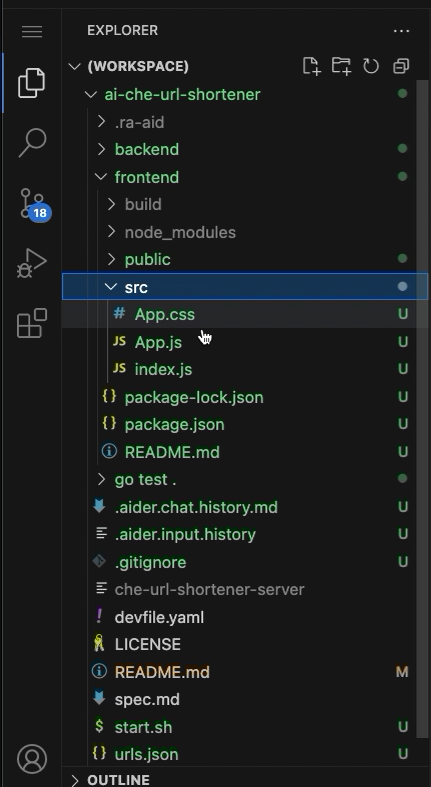Click the 18 badge on Source Control

(x=39, y=213)
